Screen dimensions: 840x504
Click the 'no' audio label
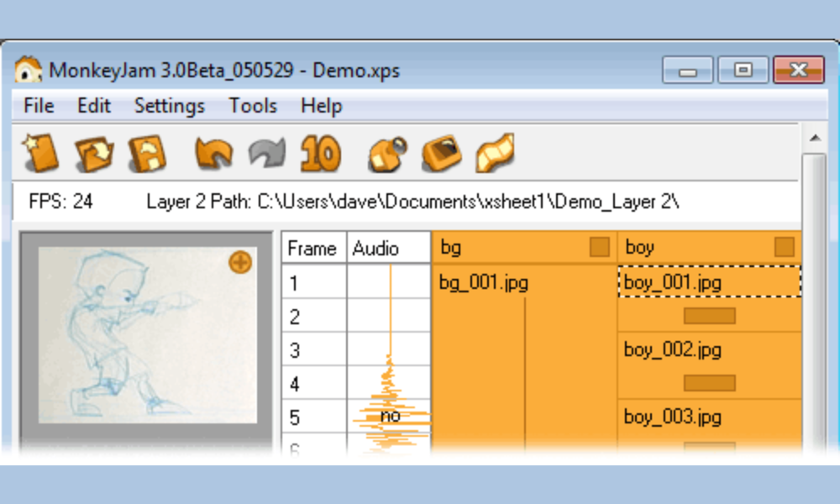(x=390, y=416)
